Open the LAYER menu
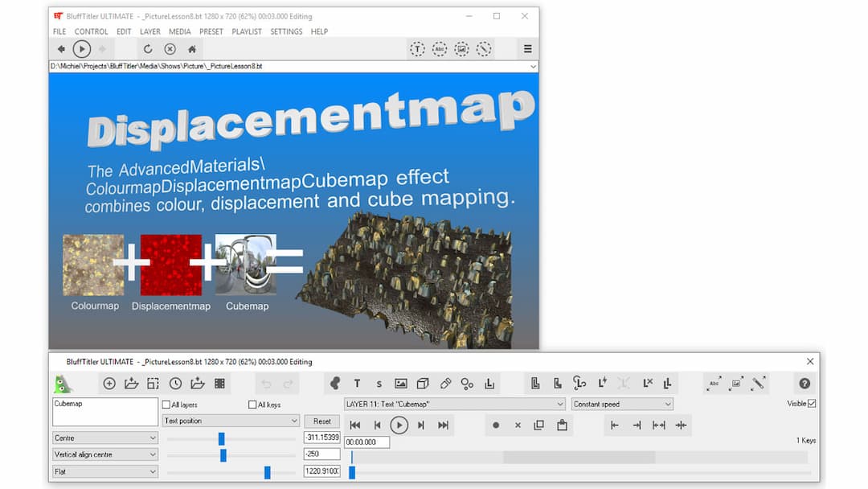The width and height of the screenshot is (868, 489). click(x=150, y=31)
